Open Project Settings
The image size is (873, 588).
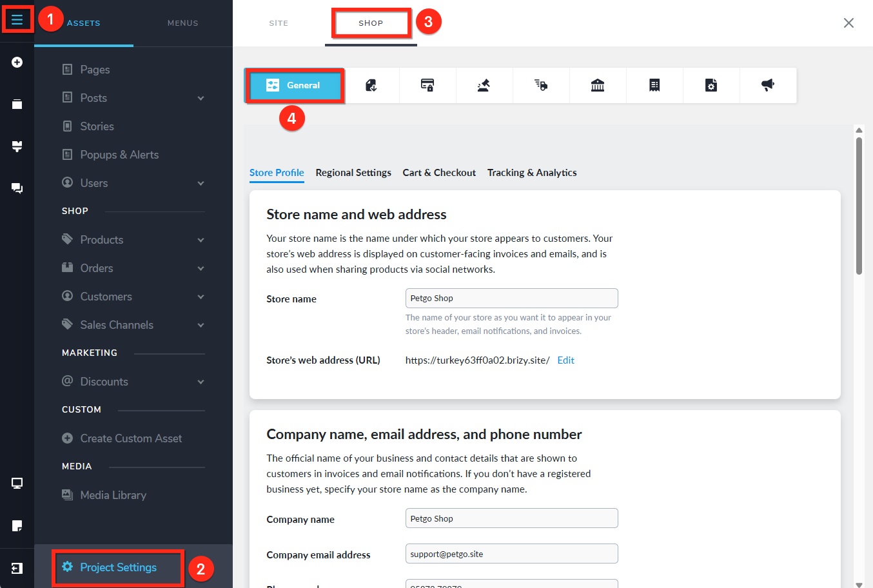pyautogui.click(x=118, y=567)
